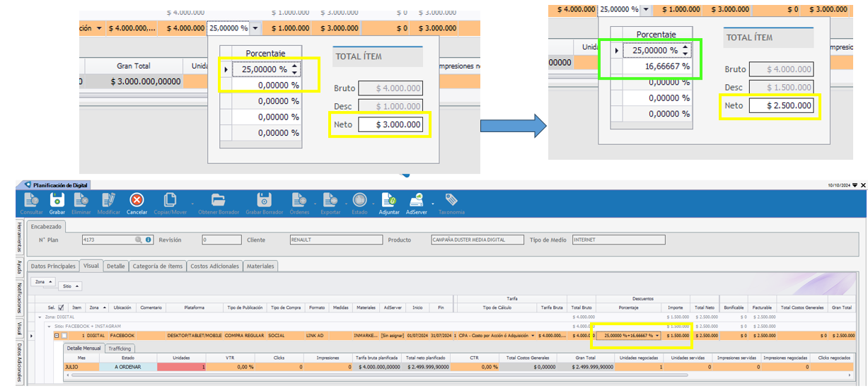Viewport: 868px width, 388px height.
Task: Click the Copiar/Mover toolbar icon
Action: (170, 200)
